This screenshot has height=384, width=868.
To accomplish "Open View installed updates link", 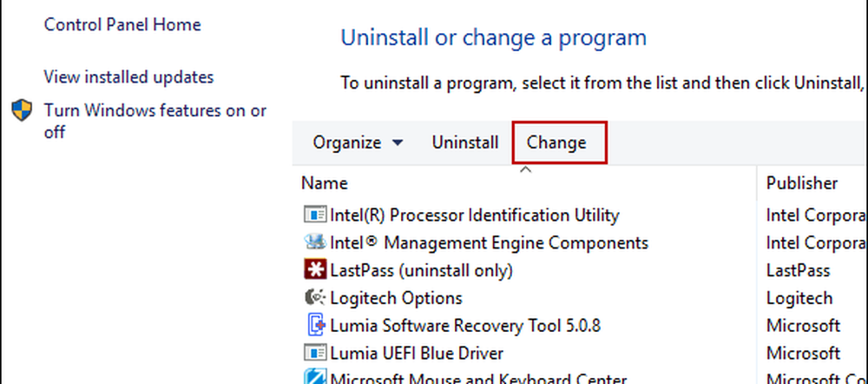I will tap(128, 77).
